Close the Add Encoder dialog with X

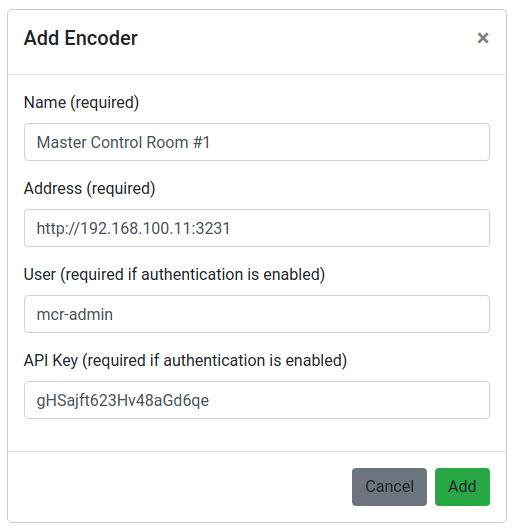tap(483, 38)
